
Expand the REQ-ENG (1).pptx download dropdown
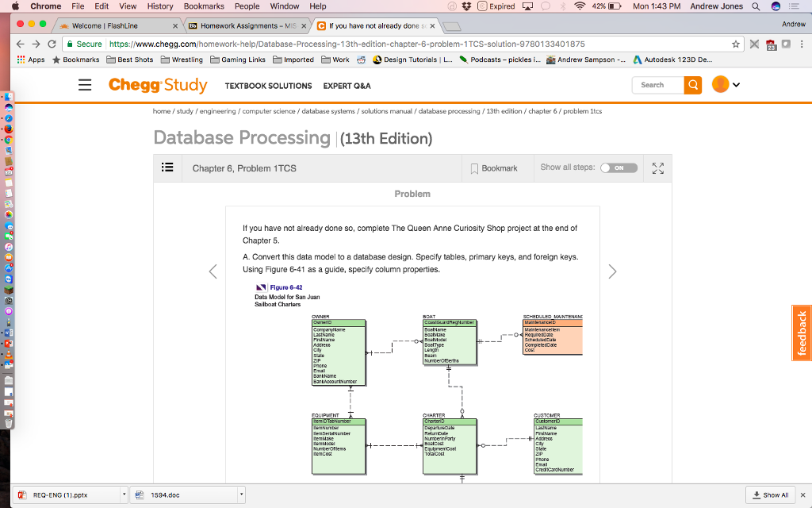pyautogui.click(x=124, y=494)
